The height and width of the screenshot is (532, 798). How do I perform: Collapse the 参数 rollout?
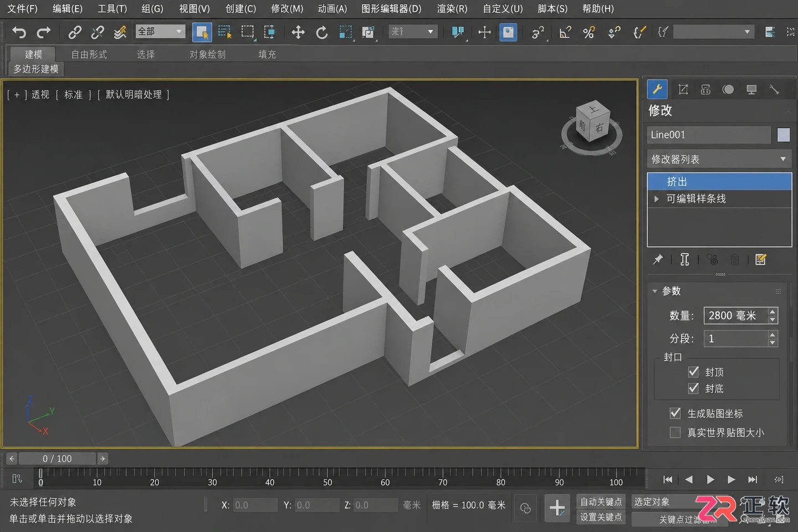coord(655,291)
